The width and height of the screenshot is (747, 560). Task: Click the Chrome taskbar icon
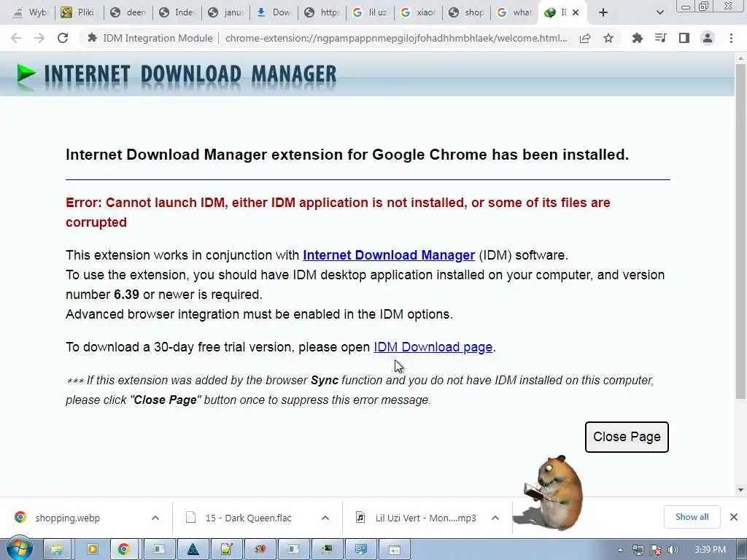(x=124, y=550)
